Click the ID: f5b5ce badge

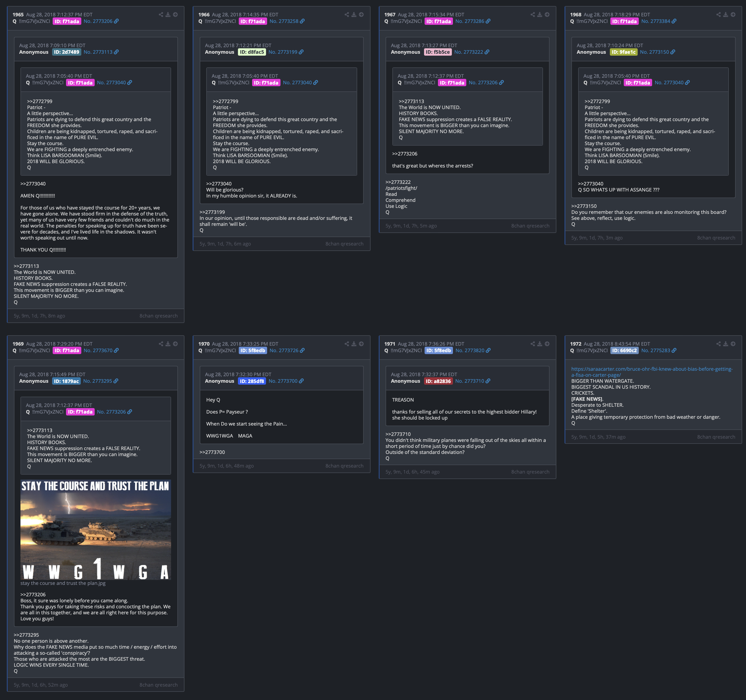click(438, 52)
